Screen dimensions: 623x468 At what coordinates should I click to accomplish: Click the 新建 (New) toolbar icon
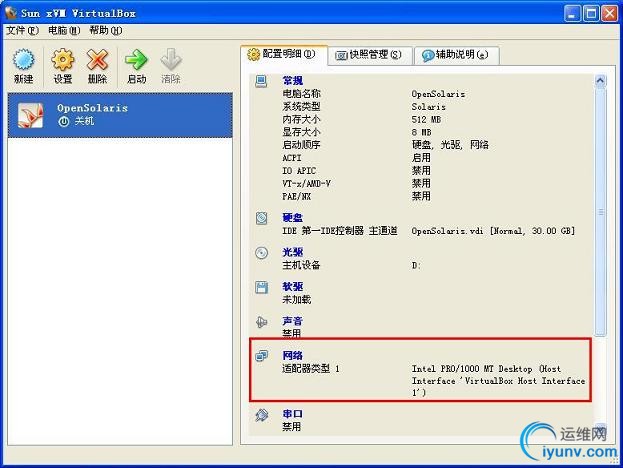[x=23, y=60]
